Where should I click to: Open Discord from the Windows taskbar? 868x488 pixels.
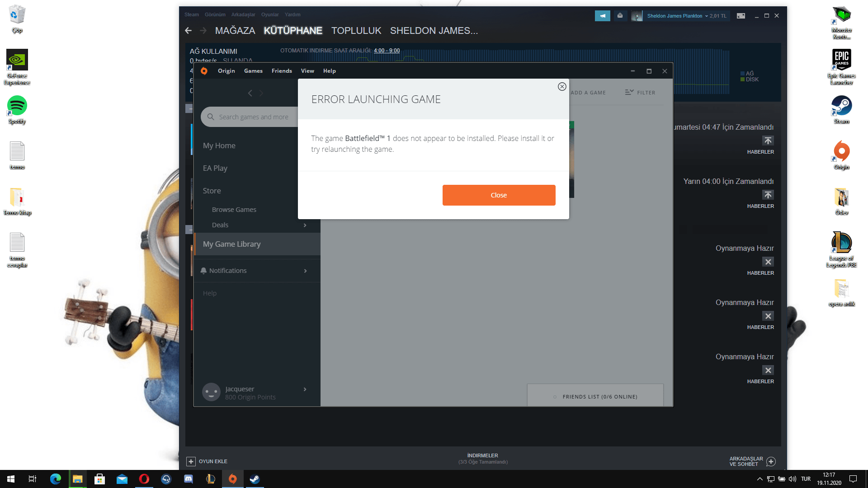coord(189,479)
